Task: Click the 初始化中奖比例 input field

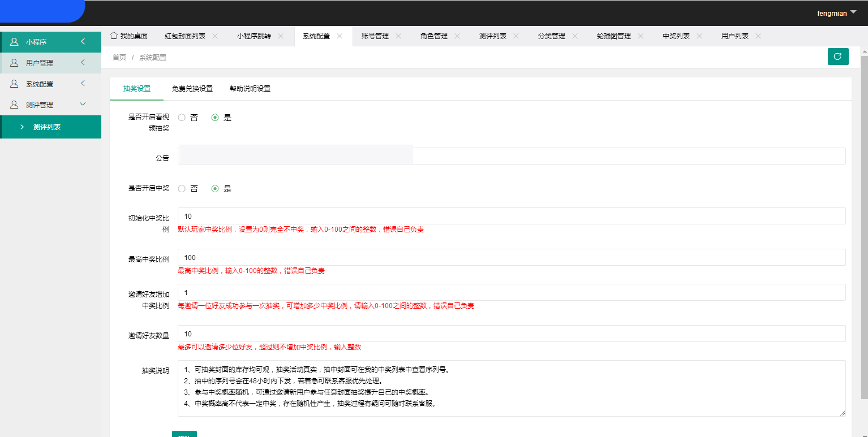Action: (x=509, y=216)
